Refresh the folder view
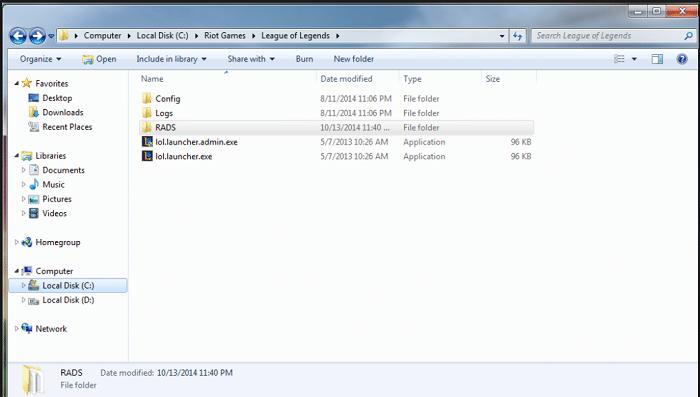The height and width of the screenshot is (397, 700). [x=517, y=36]
